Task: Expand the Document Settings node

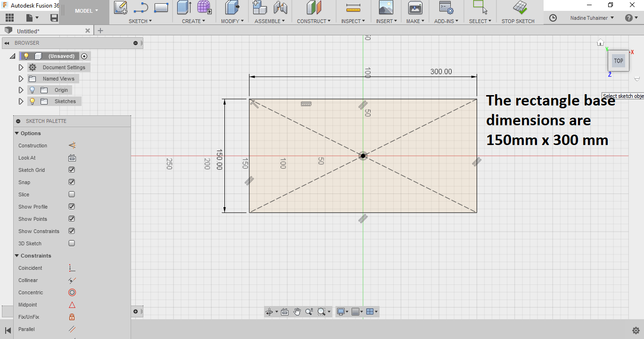Action: tap(21, 67)
